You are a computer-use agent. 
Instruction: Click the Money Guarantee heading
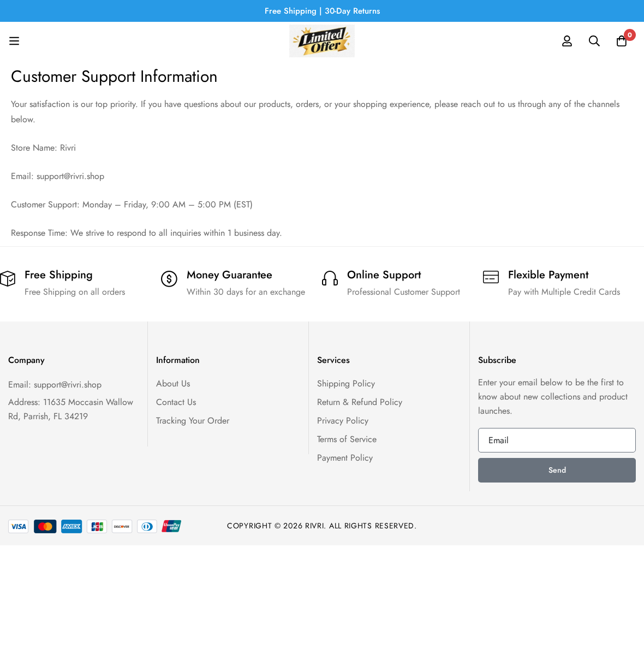click(229, 275)
